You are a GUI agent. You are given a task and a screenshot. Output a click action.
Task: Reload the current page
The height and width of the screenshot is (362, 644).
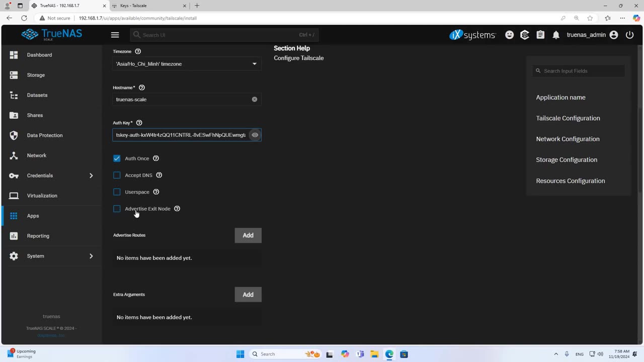pos(24,18)
